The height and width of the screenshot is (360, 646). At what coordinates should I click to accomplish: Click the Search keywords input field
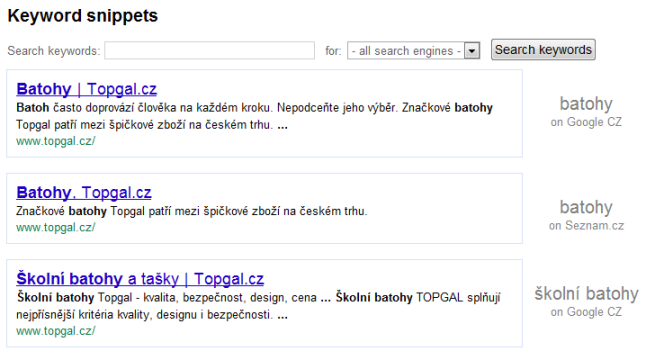click(x=209, y=51)
